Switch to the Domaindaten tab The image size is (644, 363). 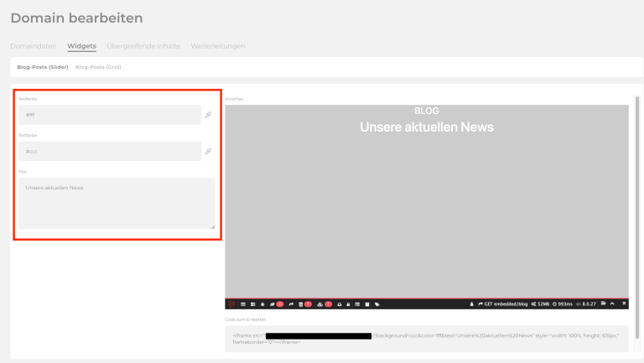tap(34, 45)
